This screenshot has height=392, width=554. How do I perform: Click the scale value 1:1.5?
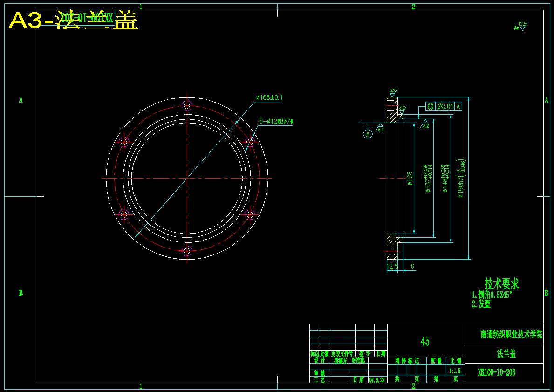click(x=455, y=371)
